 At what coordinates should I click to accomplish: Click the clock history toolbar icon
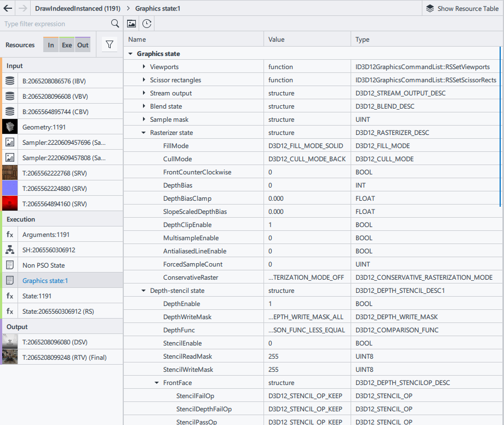coord(147,24)
